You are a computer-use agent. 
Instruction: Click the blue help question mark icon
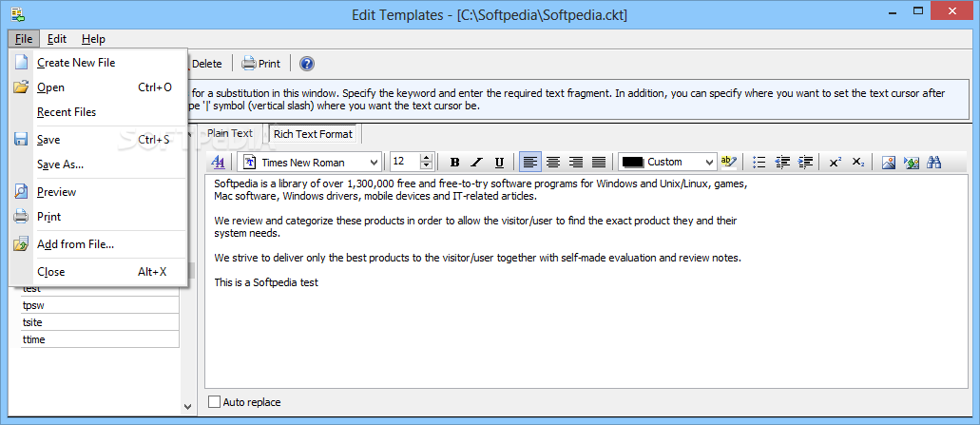307,63
